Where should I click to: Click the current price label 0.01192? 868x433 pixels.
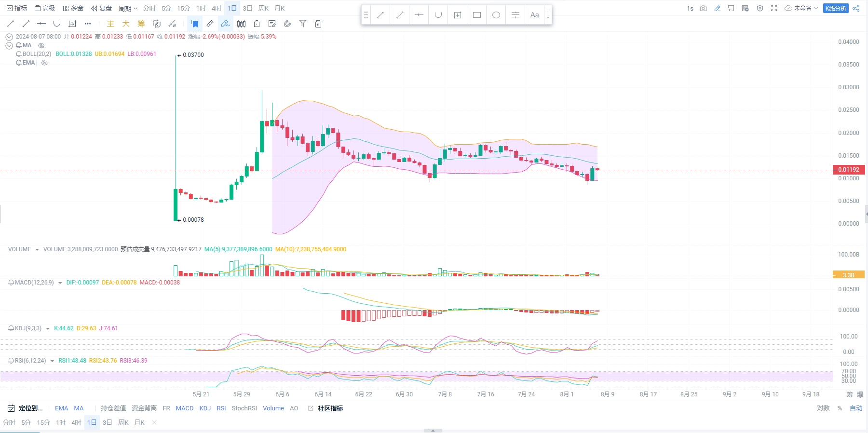tap(849, 170)
